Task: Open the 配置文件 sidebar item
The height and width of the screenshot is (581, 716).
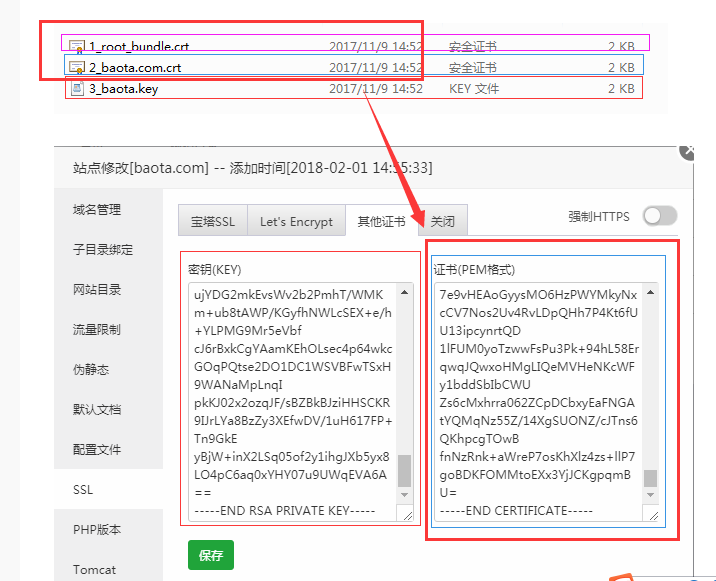Action: [97, 449]
